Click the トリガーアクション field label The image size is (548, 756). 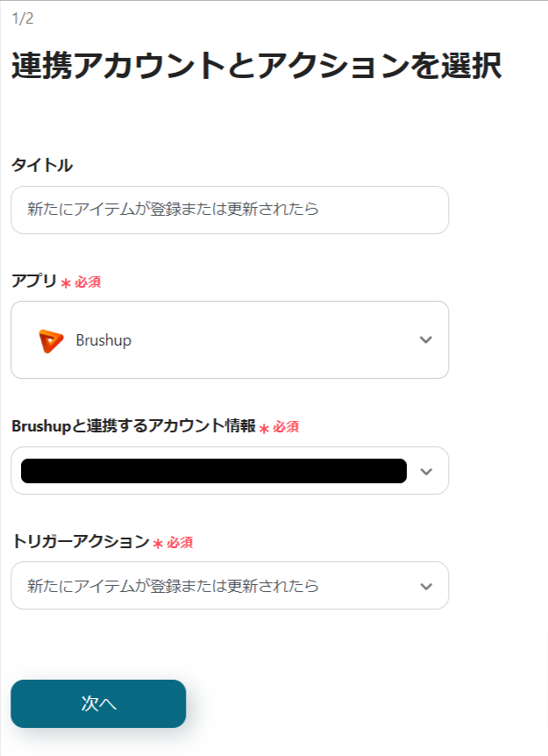point(81,542)
